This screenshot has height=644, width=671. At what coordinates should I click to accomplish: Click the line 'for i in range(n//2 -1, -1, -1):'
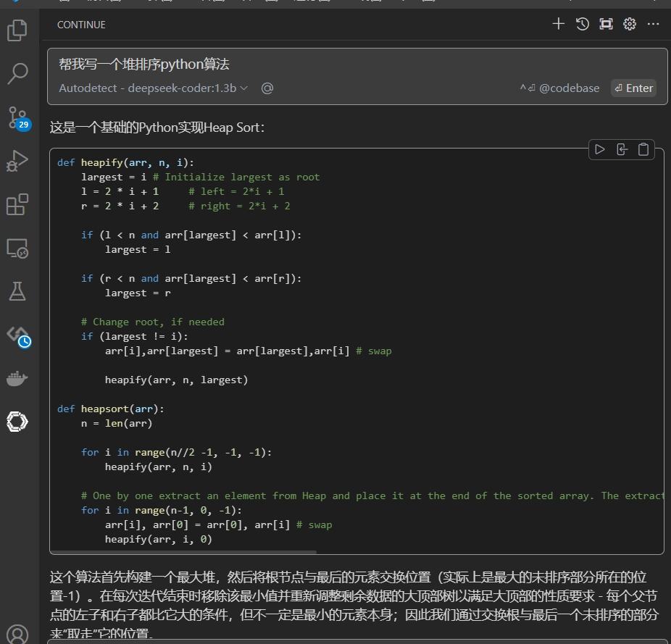[176, 452]
